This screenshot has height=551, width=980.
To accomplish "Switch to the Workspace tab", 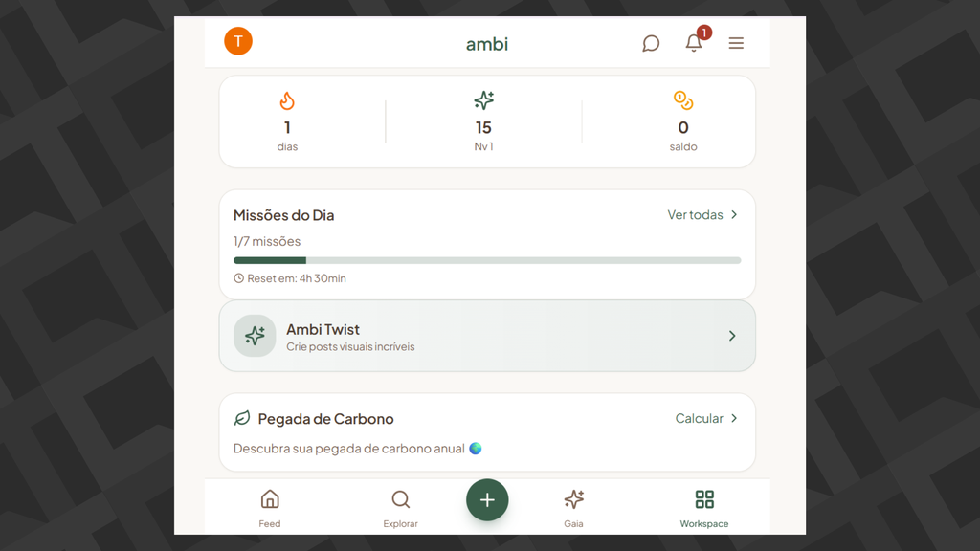I will (703, 506).
